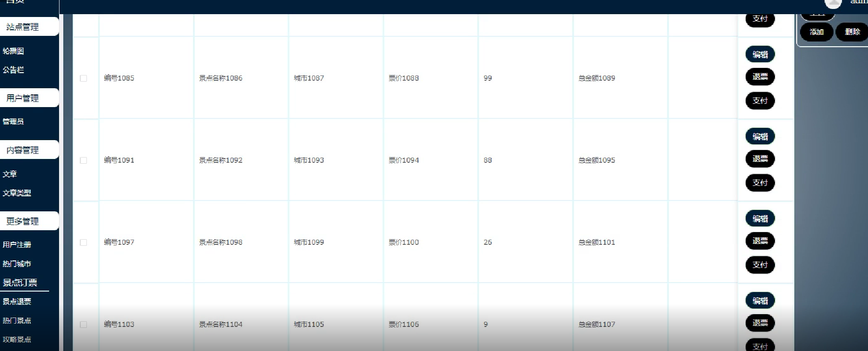Tick the checkbox for row 编号1085
This screenshot has width=868, height=351.
click(x=84, y=78)
